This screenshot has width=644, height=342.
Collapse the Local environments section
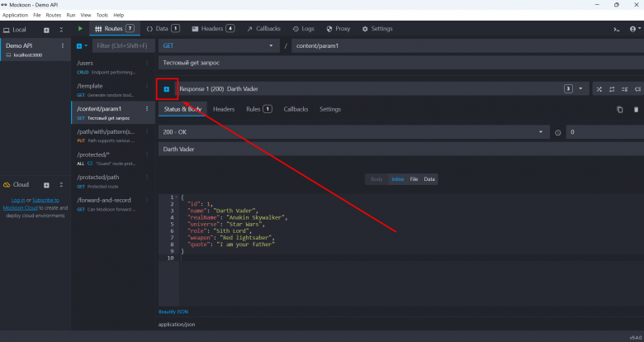(61, 30)
